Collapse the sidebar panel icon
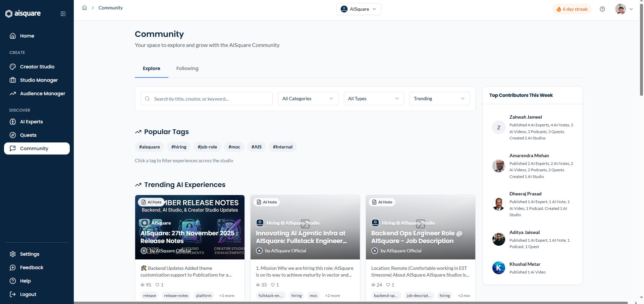Viewport: 644px width, 304px height. coord(63,14)
